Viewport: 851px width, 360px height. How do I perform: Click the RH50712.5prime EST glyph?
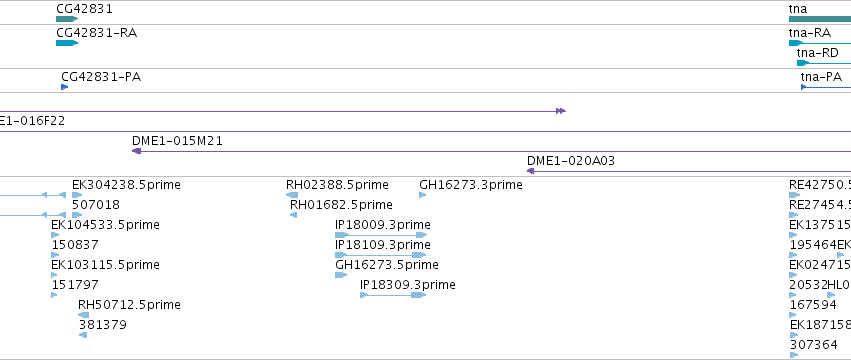pos(84,315)
